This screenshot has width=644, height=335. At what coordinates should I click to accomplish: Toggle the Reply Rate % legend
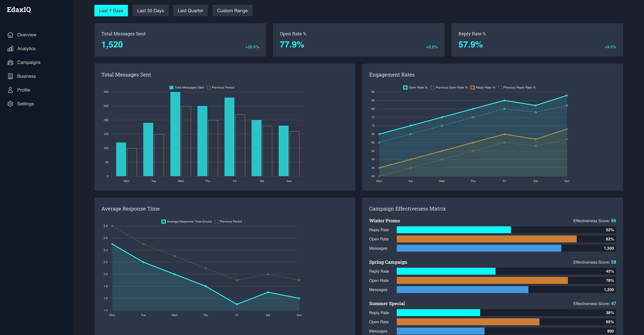coord(483,88)
